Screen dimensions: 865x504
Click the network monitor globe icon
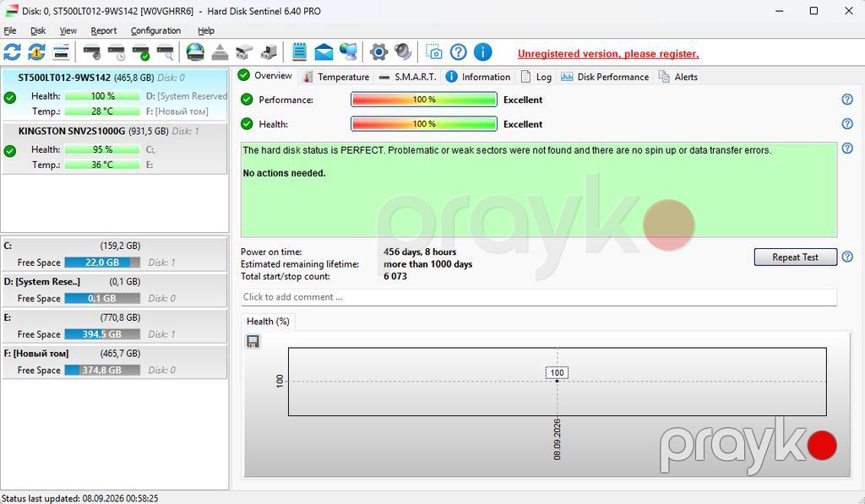(348, 51)
